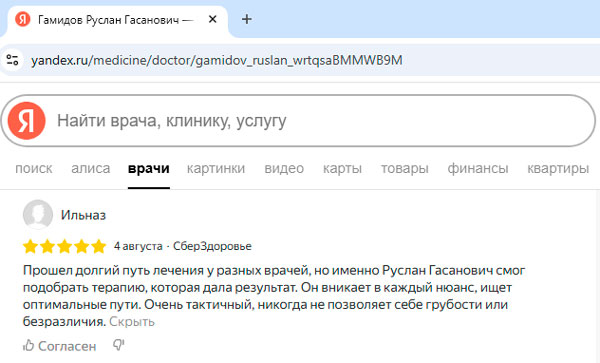The height and width of the screenshot is (363, 600).
Task: Open the товары tab
Action: [405, 168]
